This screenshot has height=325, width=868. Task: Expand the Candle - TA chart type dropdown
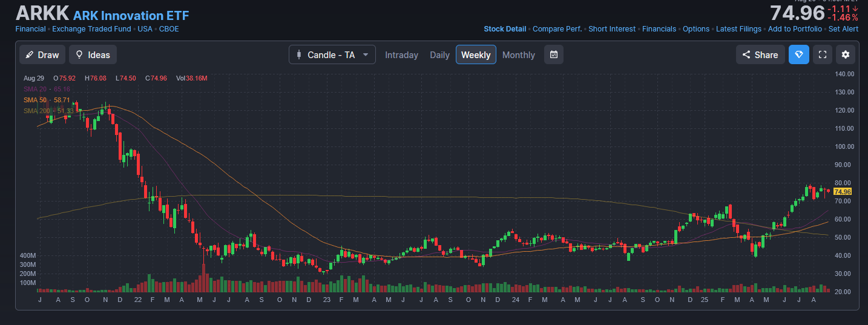tap(332, 54)
